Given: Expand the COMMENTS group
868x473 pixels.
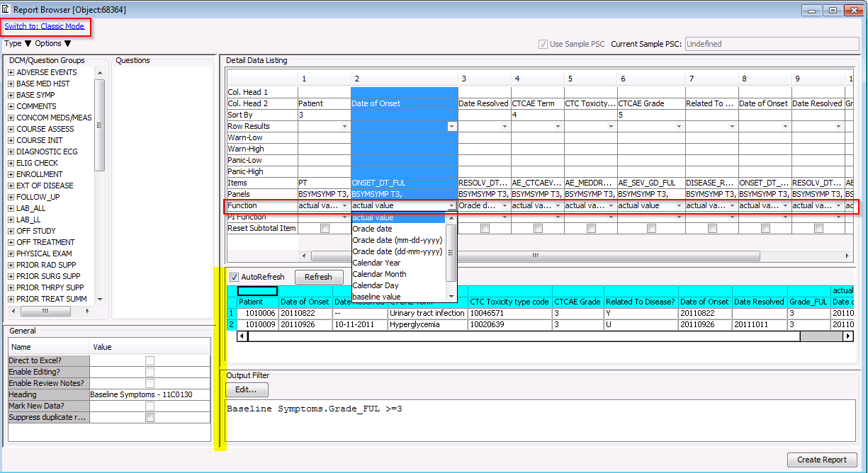Looking at the screenshot, I should point(11,106).
